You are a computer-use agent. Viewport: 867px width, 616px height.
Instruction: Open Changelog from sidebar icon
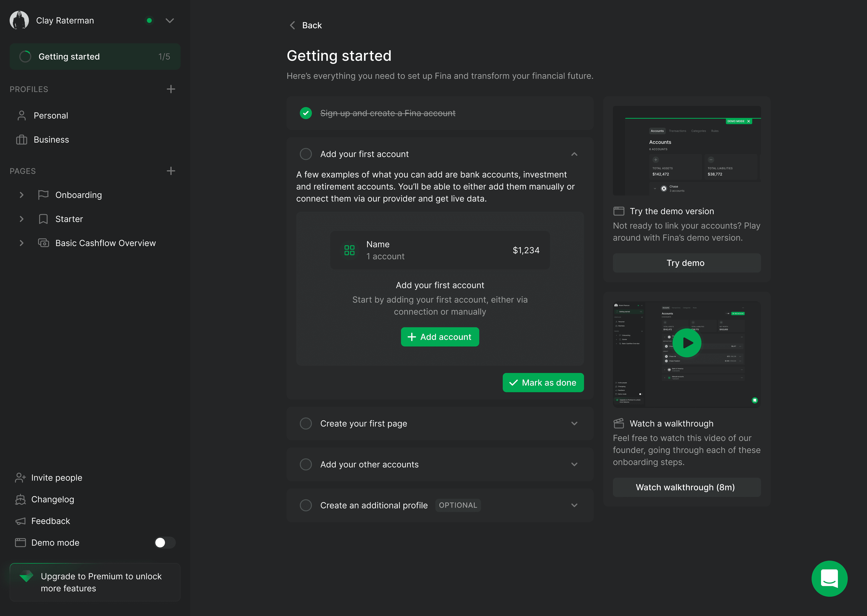tap(20, 499)
